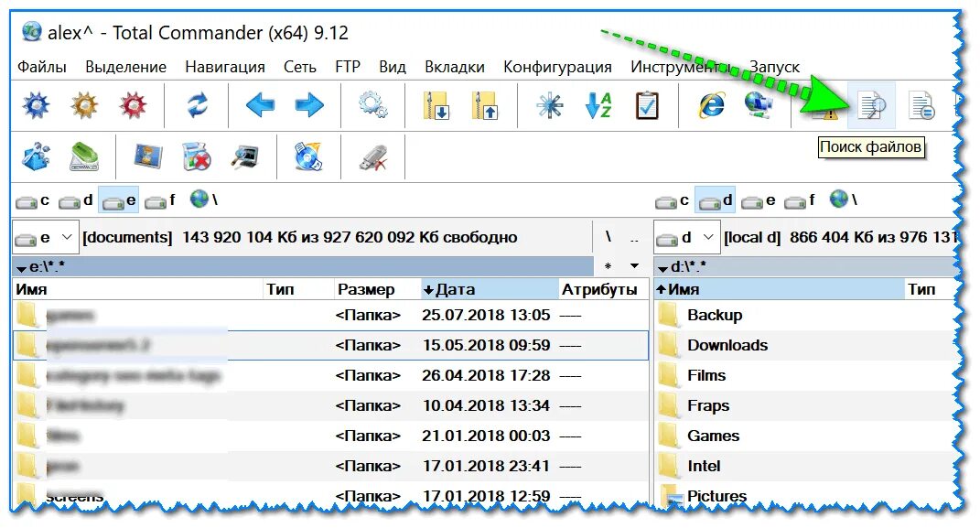Viewport: 980px width, 528px height.
Task: Sort left panel by Имя column
Action: point(137,289)
